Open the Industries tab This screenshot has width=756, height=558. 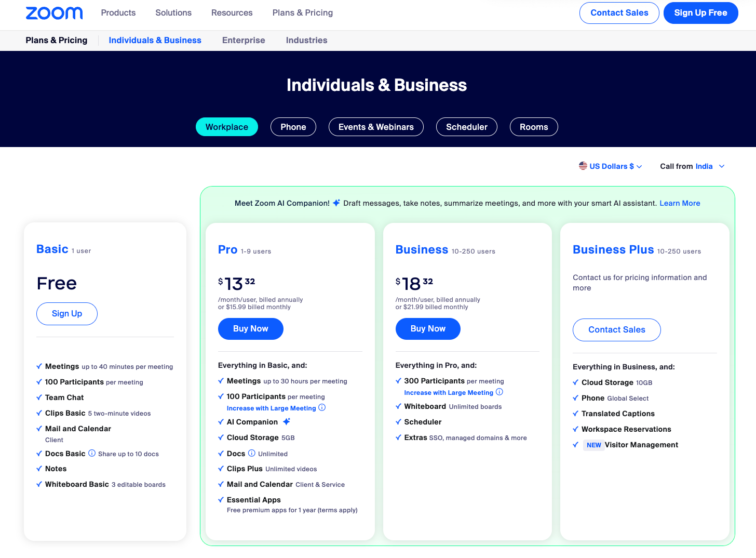(306, 40)
